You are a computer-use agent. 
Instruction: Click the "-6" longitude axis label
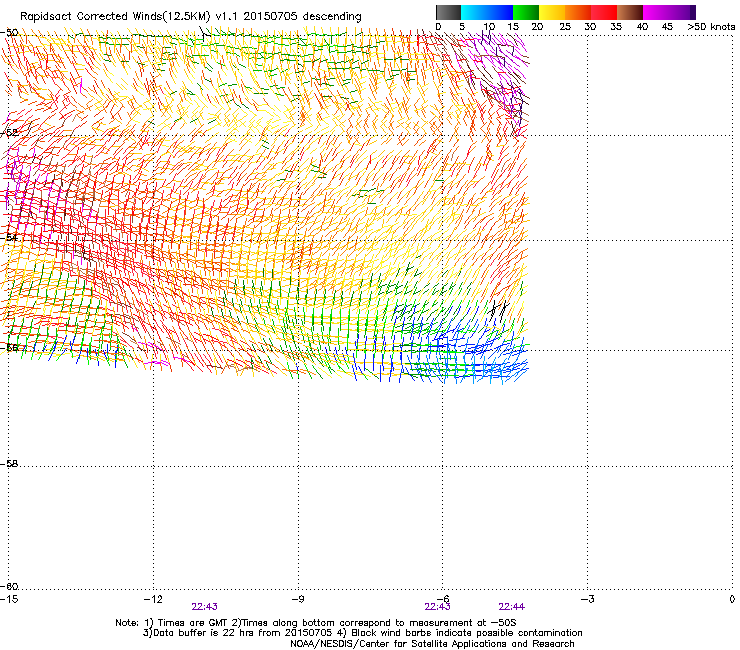click(442, 599)
